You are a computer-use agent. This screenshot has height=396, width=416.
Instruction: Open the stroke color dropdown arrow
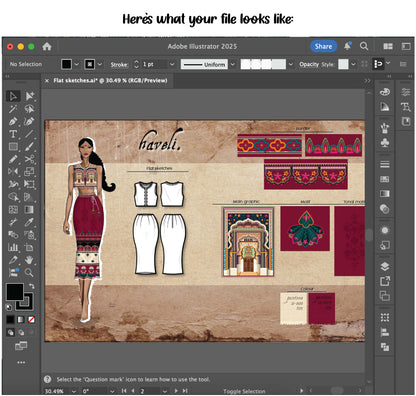[100, 64]
